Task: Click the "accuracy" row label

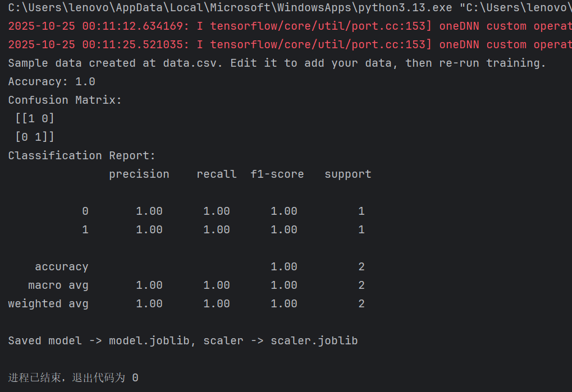Action: tap(62, 266)
